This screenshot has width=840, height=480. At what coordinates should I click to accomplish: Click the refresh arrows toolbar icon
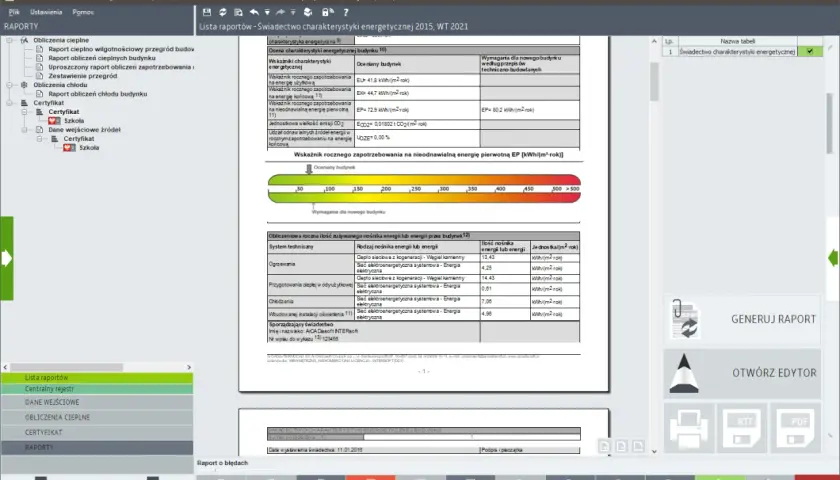(223, 12)
